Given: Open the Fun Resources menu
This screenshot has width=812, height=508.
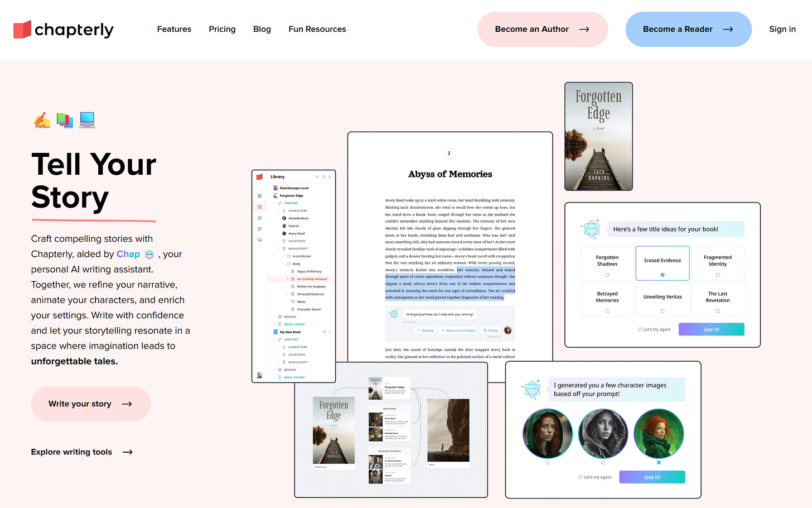Looking at the screenshot, I should click(x=317, y=29).
